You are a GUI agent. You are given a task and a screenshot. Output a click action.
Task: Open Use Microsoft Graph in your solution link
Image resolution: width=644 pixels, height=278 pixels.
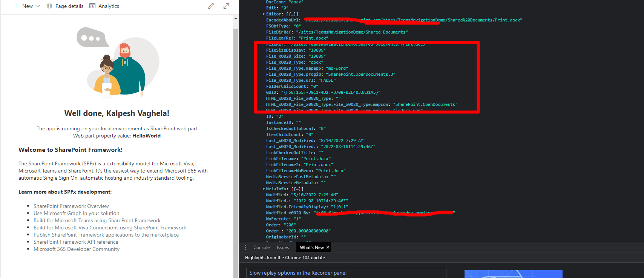tap(76, 213)
